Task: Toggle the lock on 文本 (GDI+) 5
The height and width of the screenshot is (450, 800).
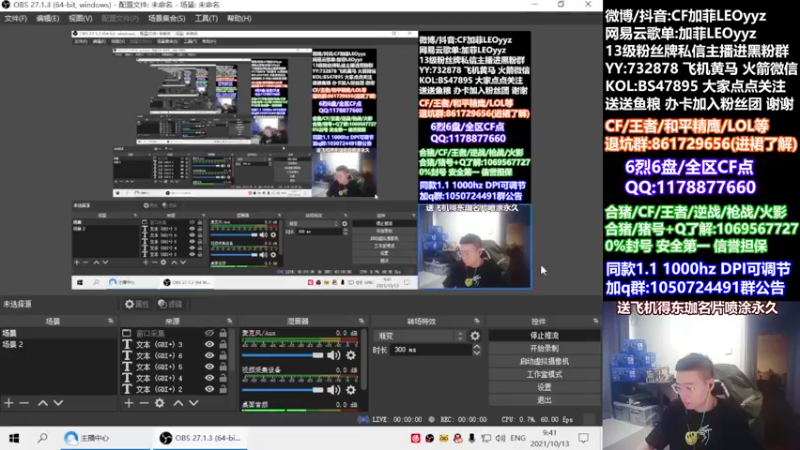Action: (223, 367)
